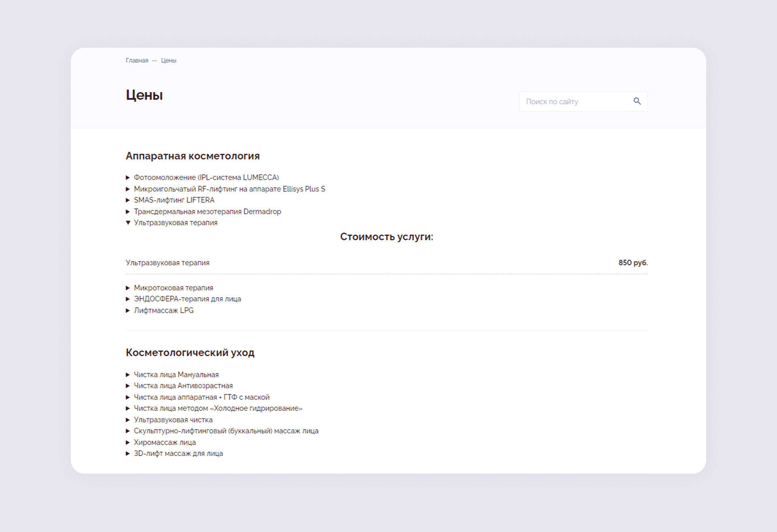Expand Хиромассаж лица item
This screenshot has width=777, height=532.
[164, 443]
